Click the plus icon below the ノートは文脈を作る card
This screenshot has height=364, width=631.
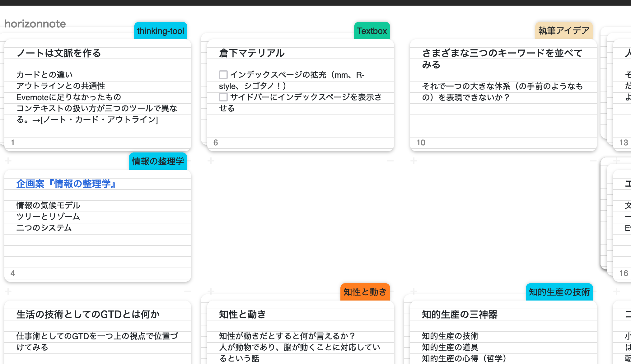pyautogui.click(x=8, y=161)
